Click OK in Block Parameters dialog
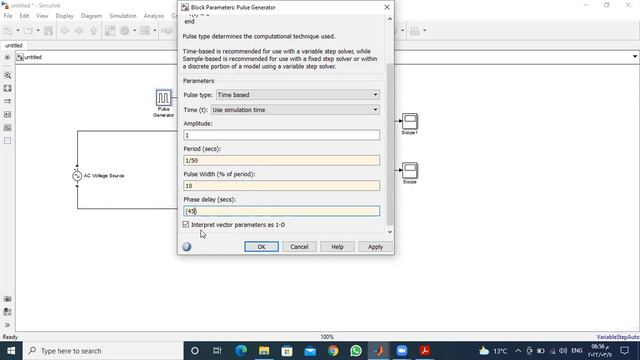 (x=262, y=247)
